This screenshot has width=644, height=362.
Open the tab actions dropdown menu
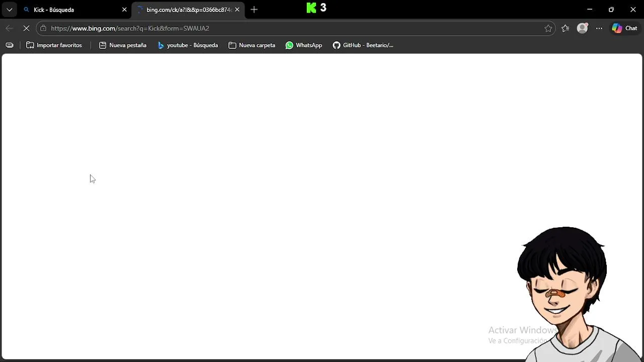point(9,10)
